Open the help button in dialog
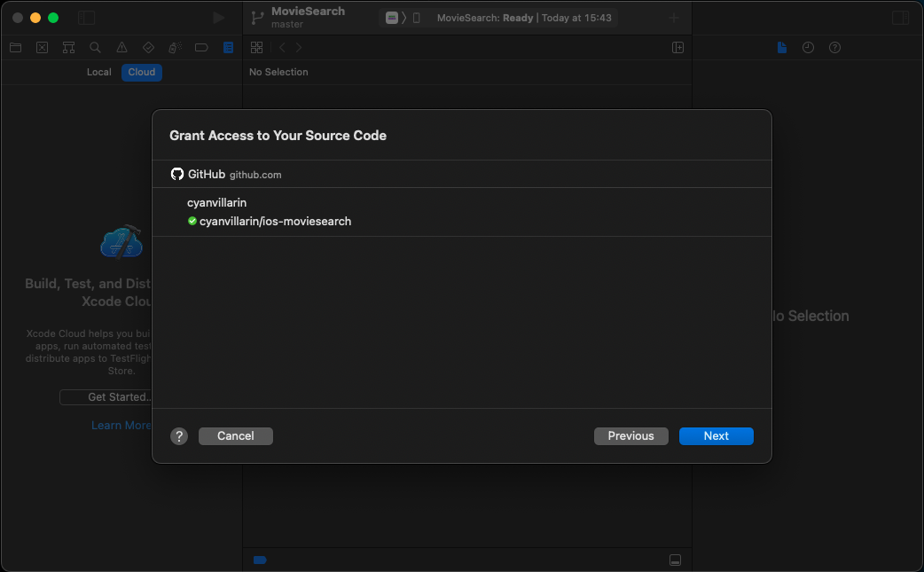 point(179,436)
